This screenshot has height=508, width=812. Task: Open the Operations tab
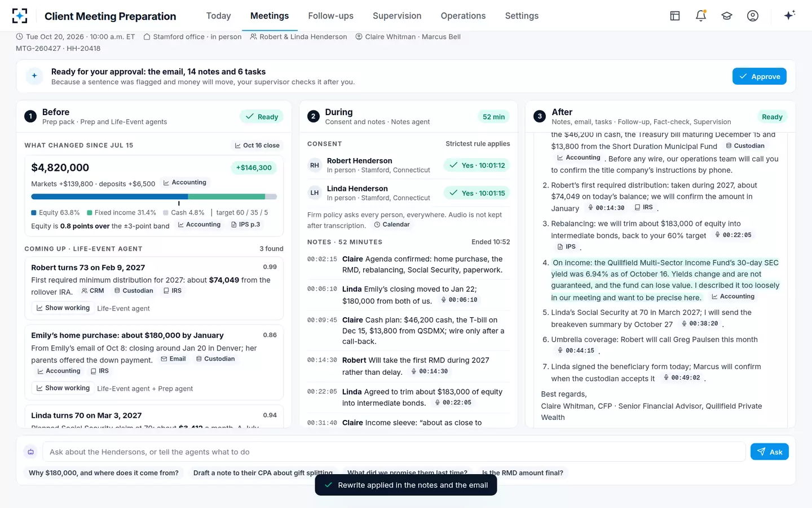pos(463,16)
